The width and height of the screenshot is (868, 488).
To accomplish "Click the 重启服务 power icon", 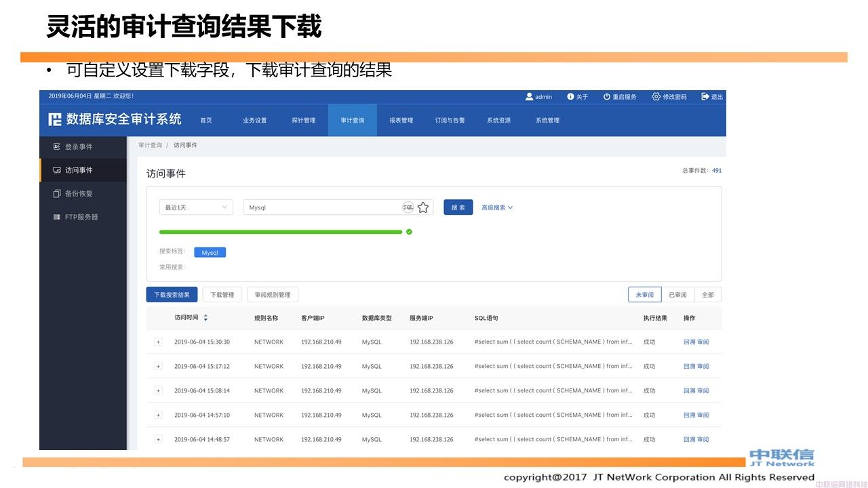I will tap(607, 97).
